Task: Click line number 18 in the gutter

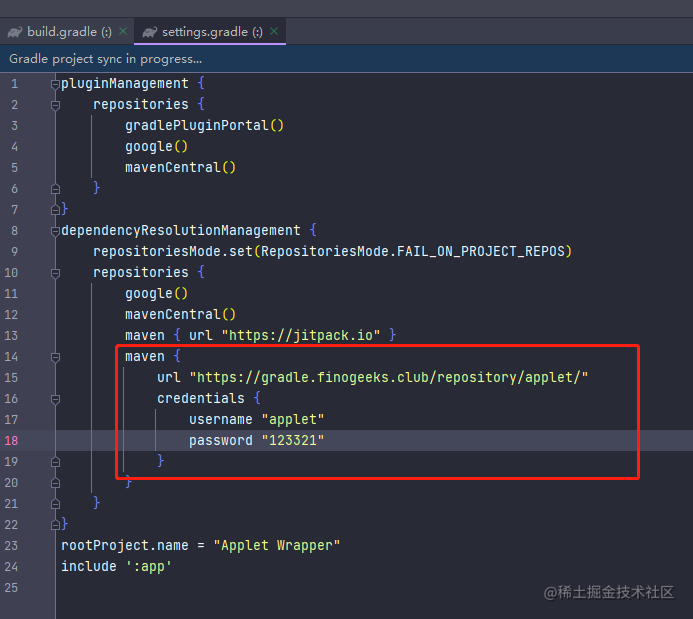Action: click(x=11, y=441)
